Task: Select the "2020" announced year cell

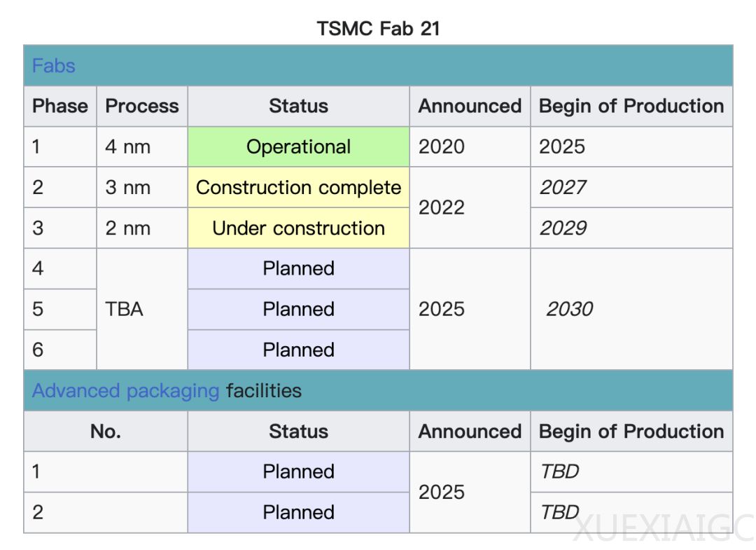Action: coord(442,147)
